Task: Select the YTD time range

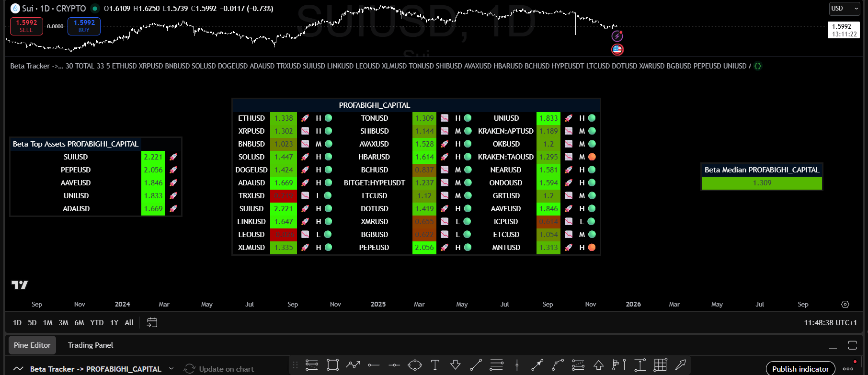Action: 97,323
